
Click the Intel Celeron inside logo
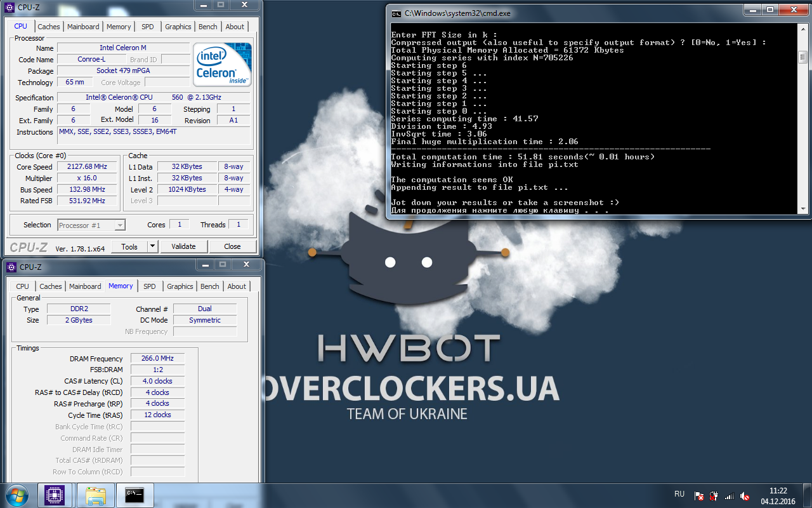point(223,65)
